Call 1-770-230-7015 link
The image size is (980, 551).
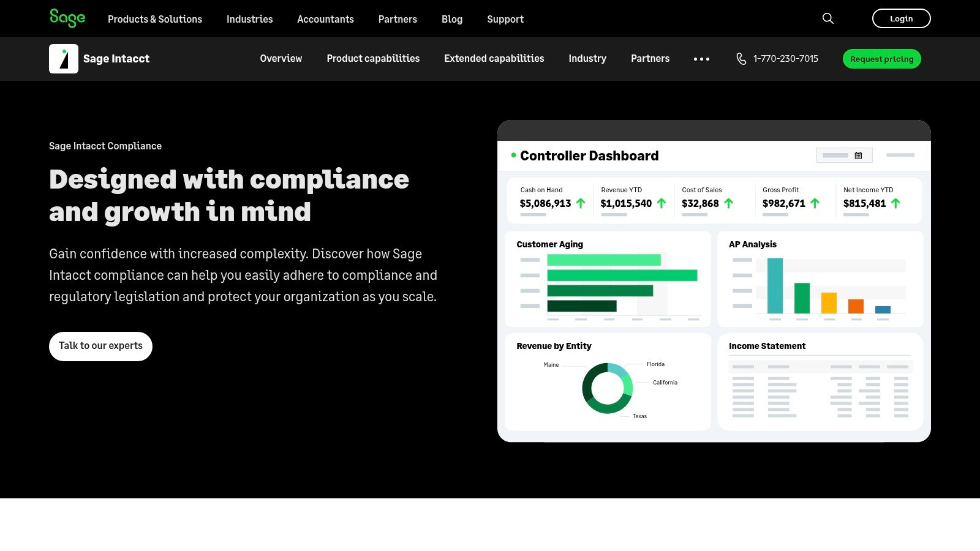[x=786, y=59]
